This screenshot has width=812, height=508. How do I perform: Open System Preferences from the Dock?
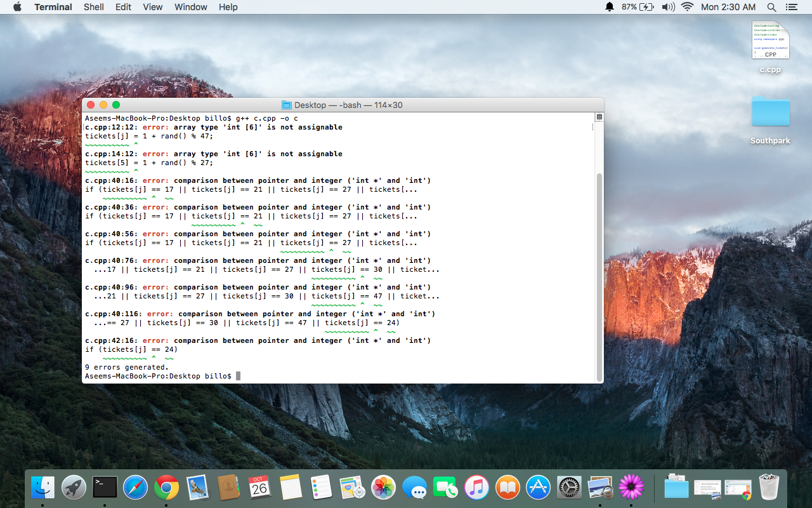(x=569, y=488)
